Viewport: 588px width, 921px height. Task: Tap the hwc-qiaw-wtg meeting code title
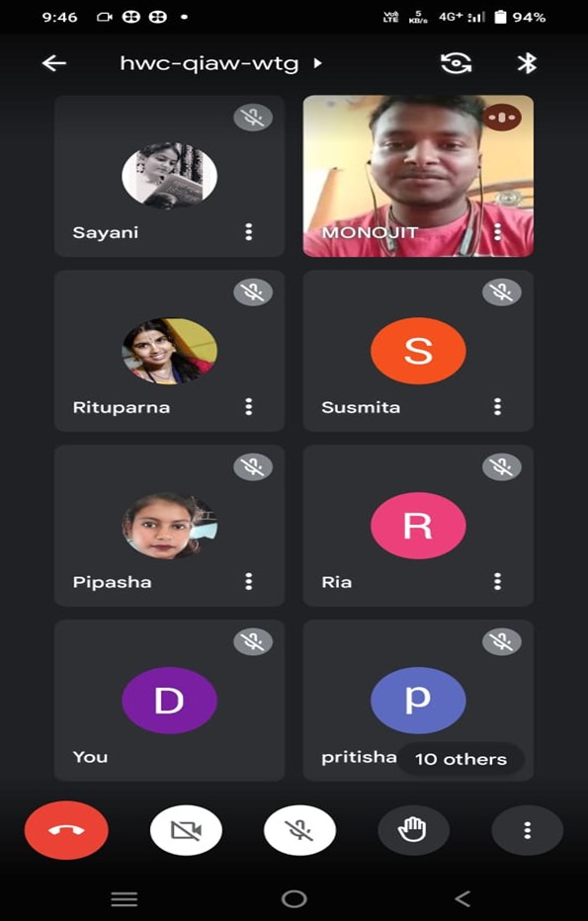pos(210,63)
